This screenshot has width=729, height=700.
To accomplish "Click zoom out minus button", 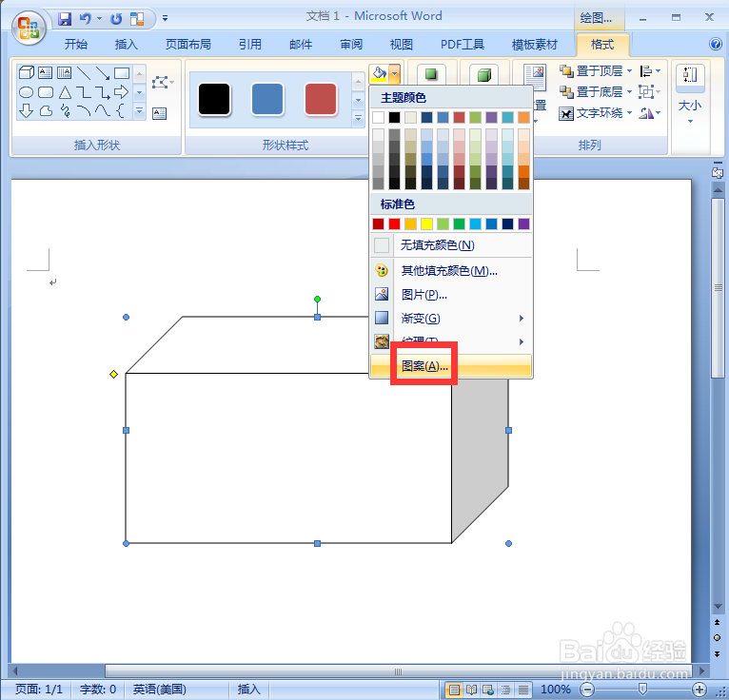I will tap(587, 690).
